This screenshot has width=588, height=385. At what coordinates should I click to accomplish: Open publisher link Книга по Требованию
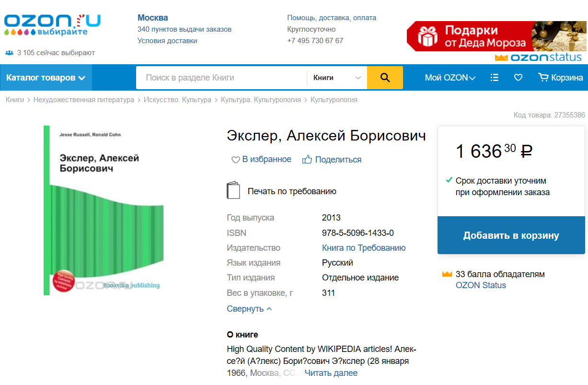pyautogui.click(x=364, y=248)
